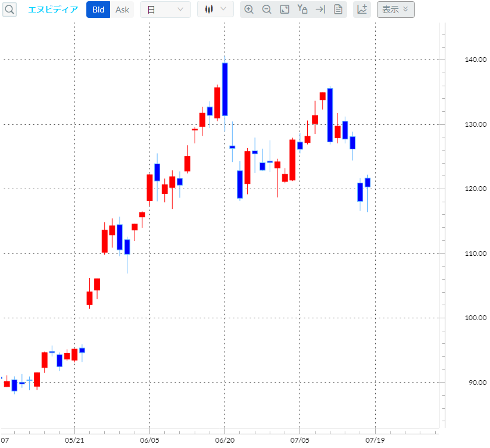Zoom in the chart

pos(249,10)
